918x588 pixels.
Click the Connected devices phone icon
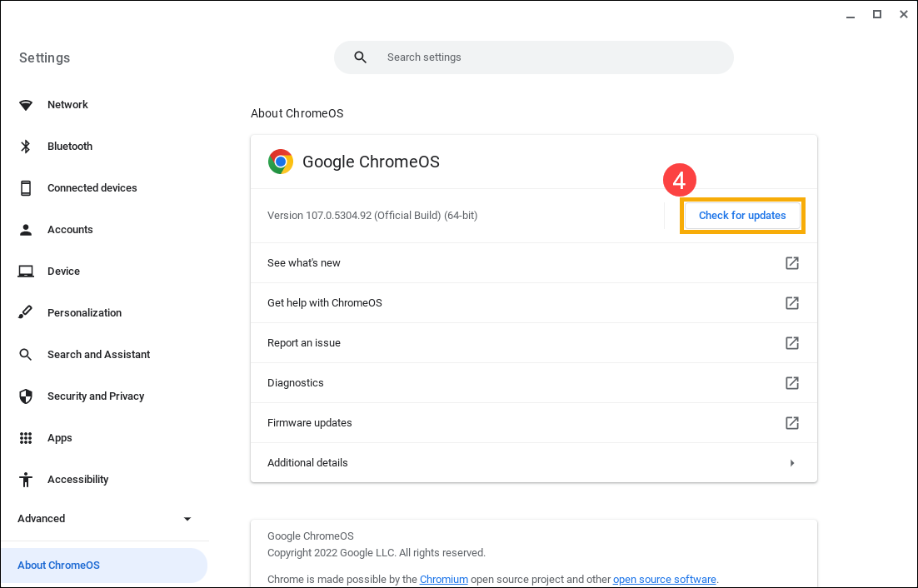point(26,187)
